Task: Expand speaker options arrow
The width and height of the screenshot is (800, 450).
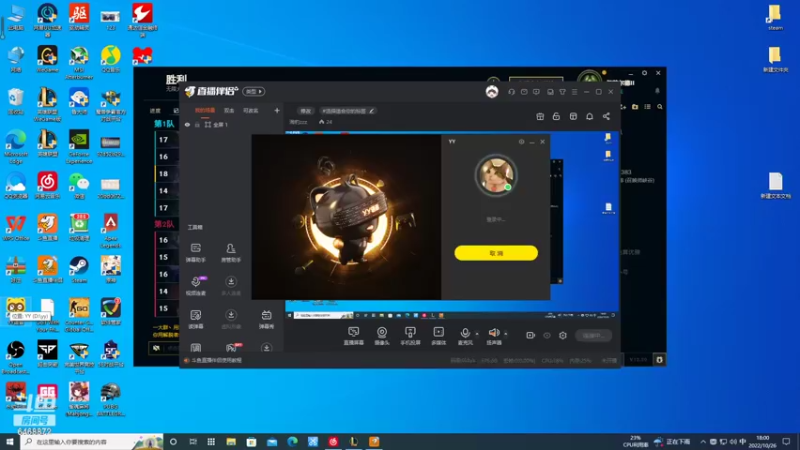Action: (x=506, y=334)
